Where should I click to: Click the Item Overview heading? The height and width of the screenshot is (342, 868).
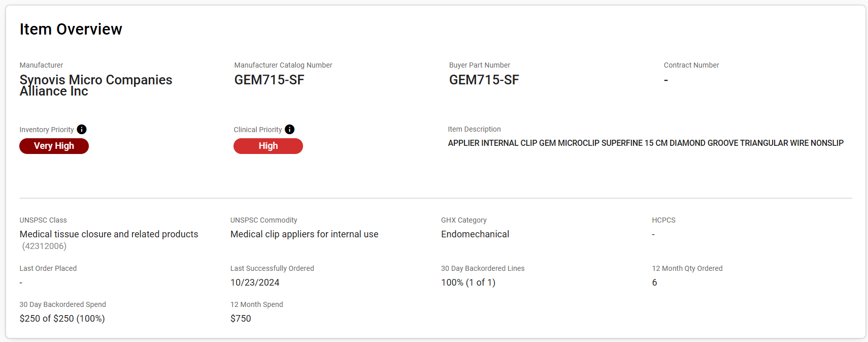pyautogui.click(x=71, y=29)
